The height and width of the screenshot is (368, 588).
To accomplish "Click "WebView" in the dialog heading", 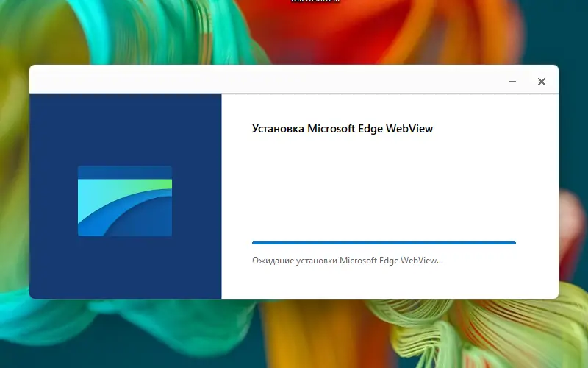I will [409, 129].
